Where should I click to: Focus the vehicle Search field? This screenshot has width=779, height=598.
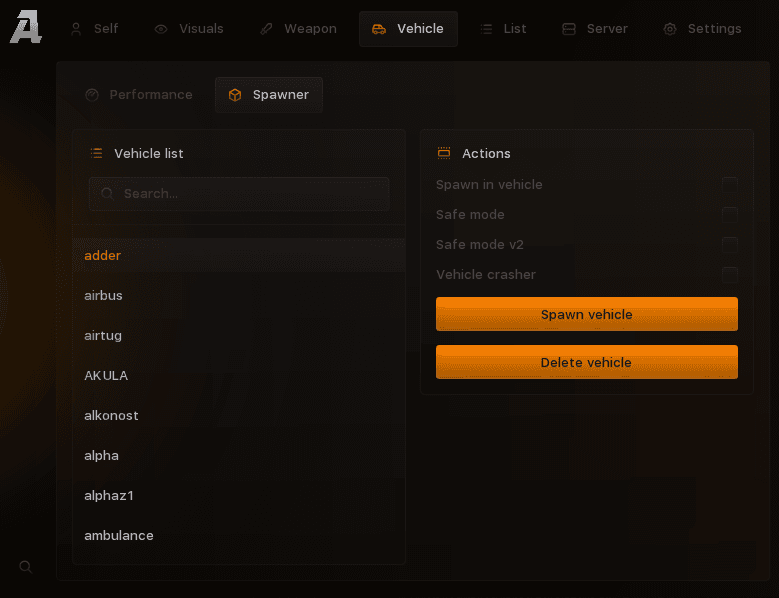point(239,194)
